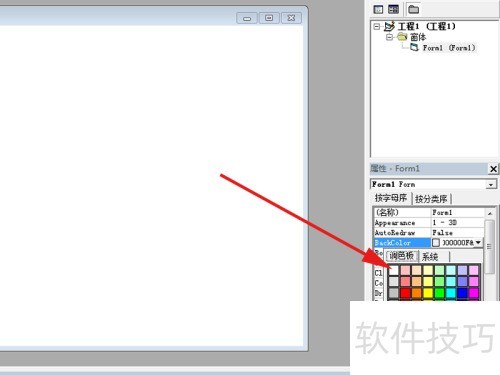500x375 pixels.
Task: Select the 系统 colors tab
Action: pos(430,257)
